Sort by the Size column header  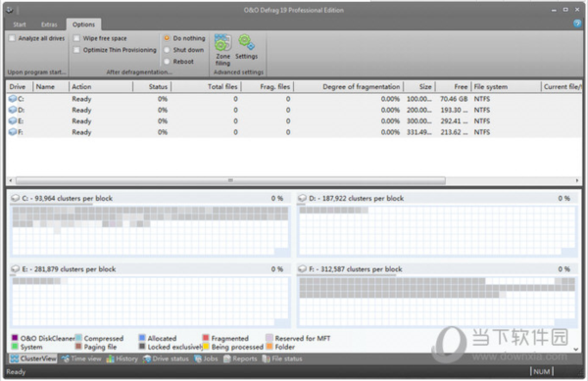[419, 86]
